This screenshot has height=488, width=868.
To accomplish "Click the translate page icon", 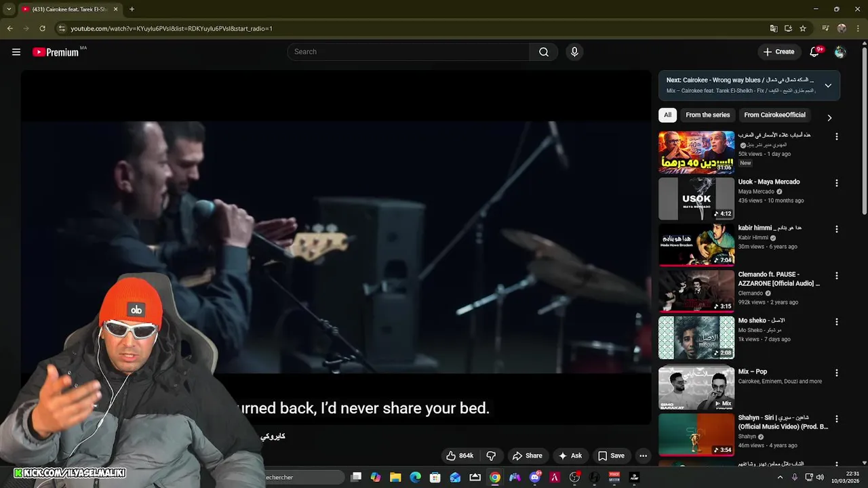I will tap(774, 28).
